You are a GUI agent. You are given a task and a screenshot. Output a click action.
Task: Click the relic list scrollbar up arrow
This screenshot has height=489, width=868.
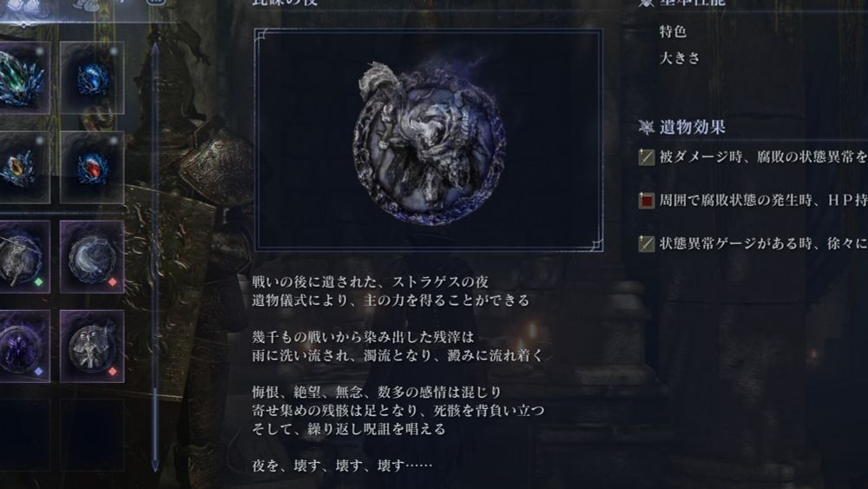pos(155,50)
